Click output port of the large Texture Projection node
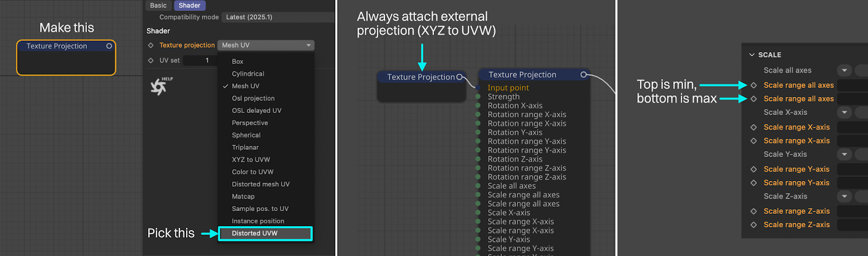The image size is (868, 256). (584, 75)
